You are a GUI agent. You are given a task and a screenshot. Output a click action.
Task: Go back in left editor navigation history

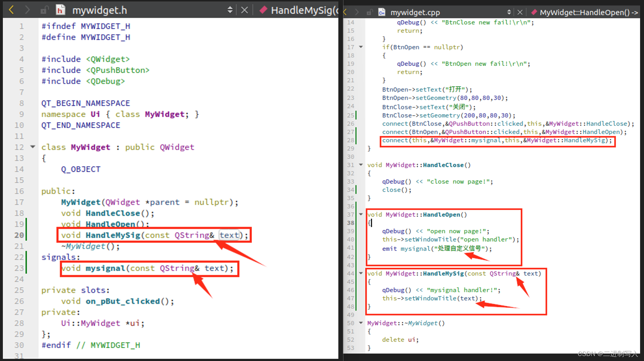click(11, 10)
